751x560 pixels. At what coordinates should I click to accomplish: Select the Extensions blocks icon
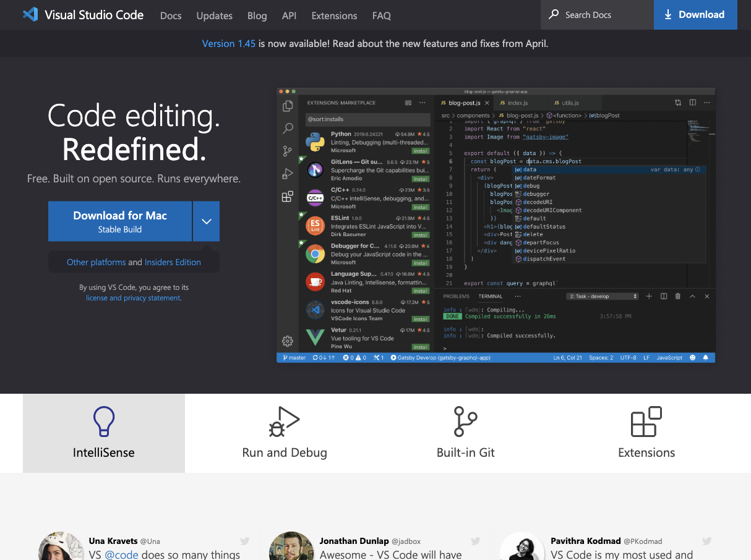(x=646, y=422)
